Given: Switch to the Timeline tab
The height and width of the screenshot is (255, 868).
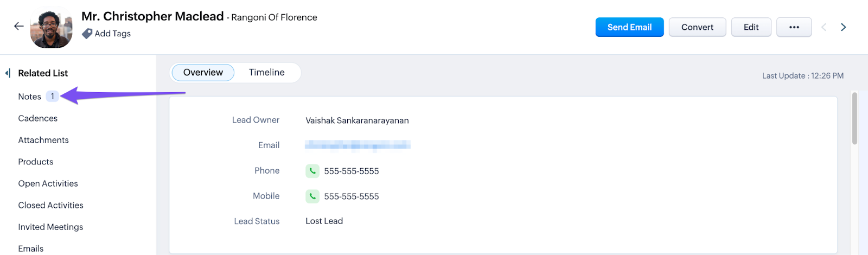Looking at the screenshot, I should click(266, 73).
